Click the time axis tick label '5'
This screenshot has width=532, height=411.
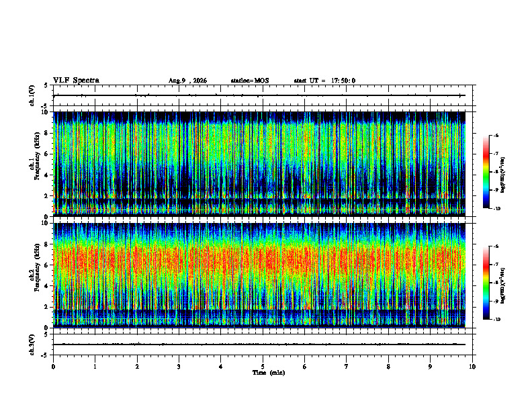point(263,367)
